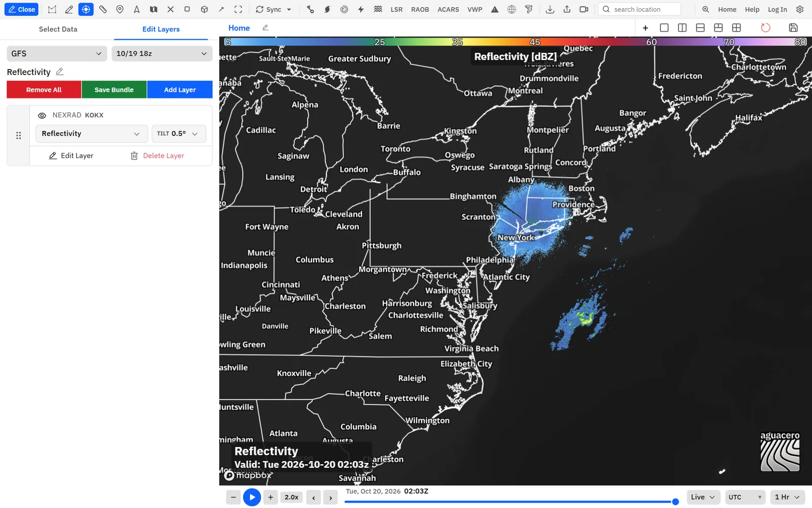Click Log In in top bar

click(777, 9)
